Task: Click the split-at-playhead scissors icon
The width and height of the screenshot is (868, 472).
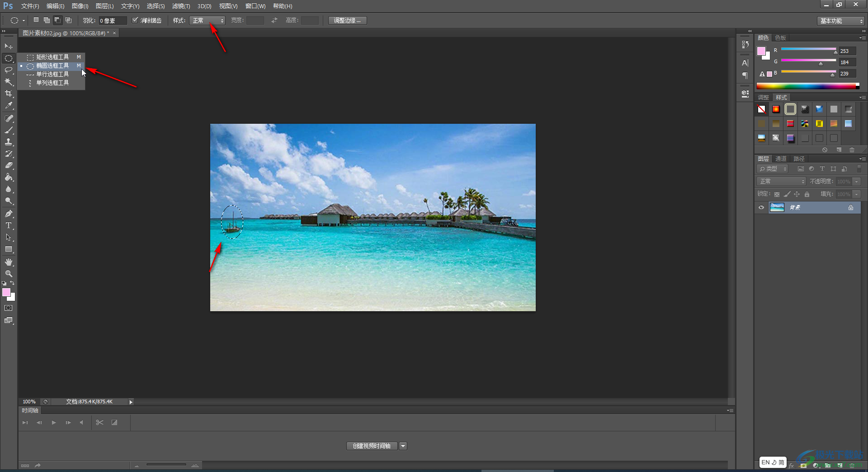Action: coord(100,423)
